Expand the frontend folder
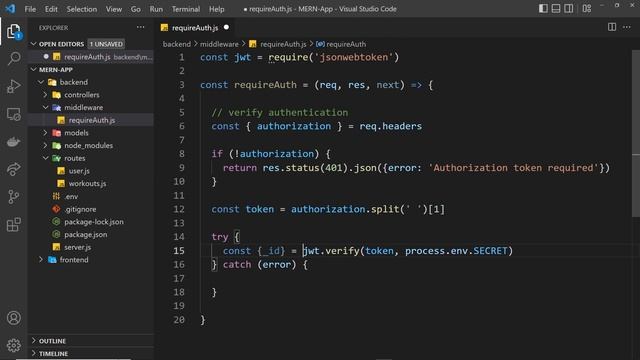Viewport: 640px width, 360px height. click(41, 260)
